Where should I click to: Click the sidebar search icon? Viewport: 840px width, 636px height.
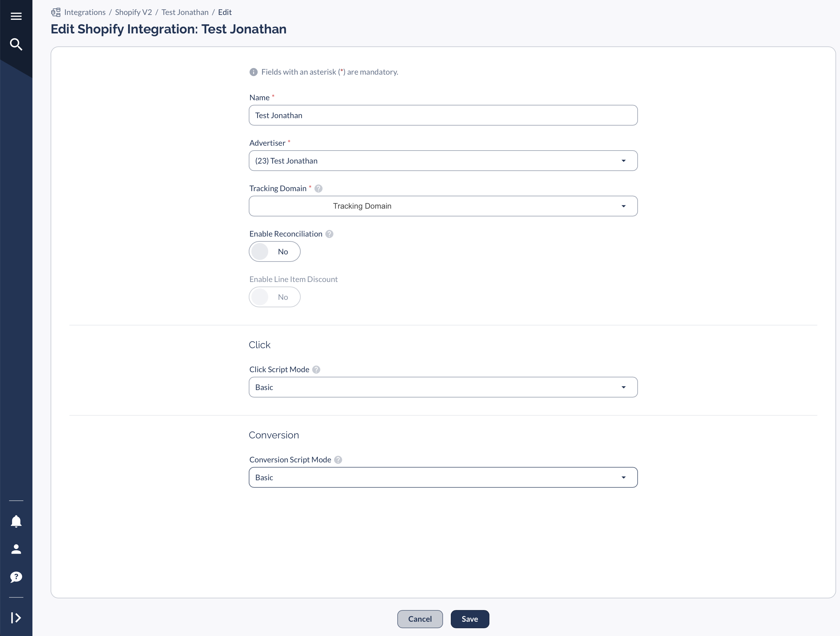[16, 44]
